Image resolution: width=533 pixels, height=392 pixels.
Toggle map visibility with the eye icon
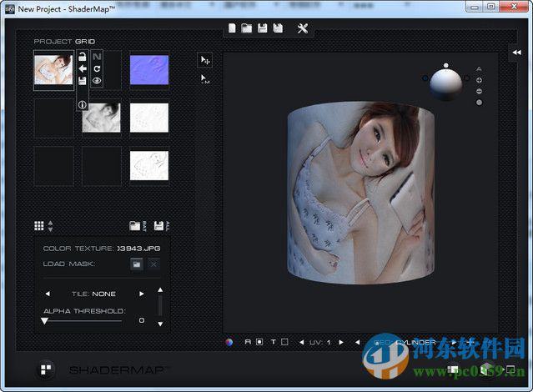(97, 81)
